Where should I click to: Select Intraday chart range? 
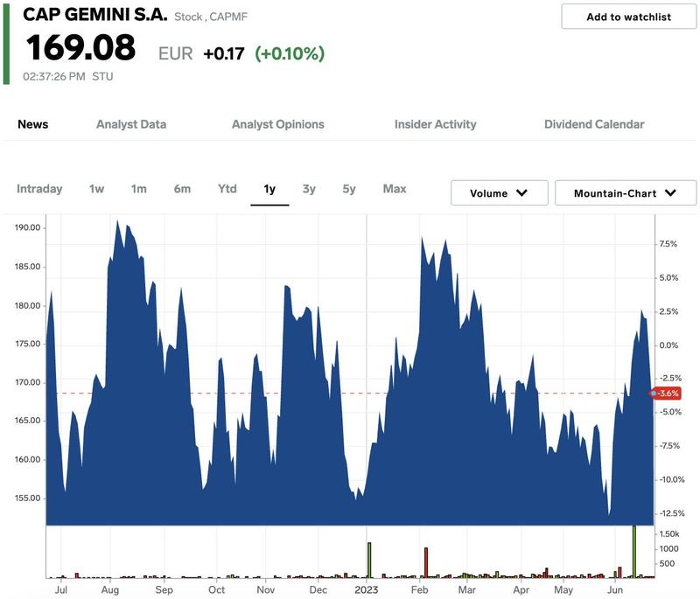coord(39,189)
